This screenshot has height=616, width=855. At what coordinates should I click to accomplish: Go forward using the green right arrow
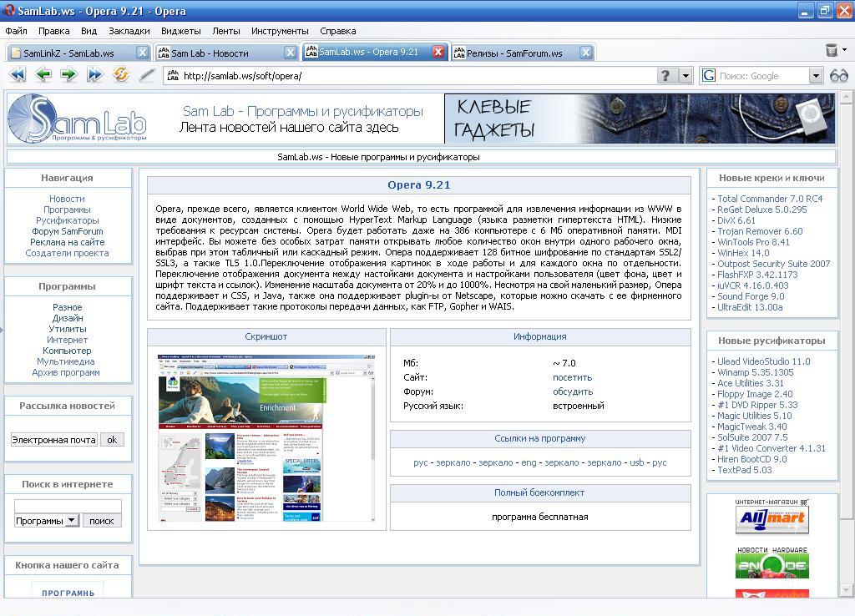(68, 74)
